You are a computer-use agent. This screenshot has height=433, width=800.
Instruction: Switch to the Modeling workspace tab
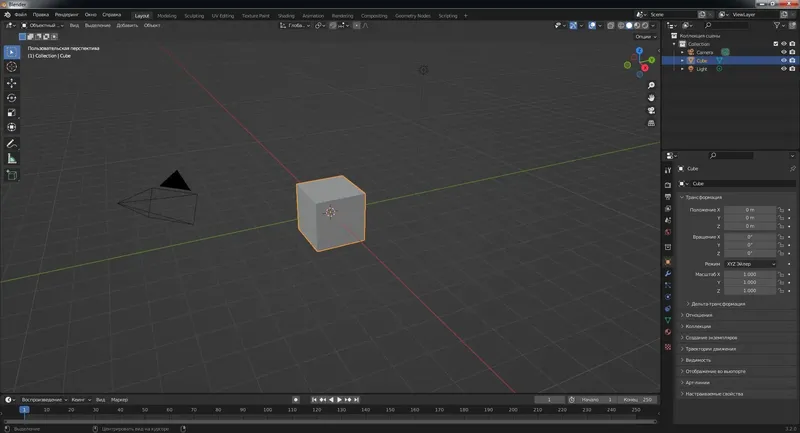(167, 16)
